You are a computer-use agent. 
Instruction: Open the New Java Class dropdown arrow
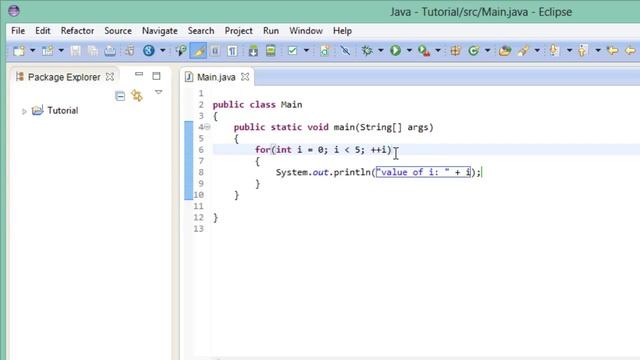[487, 51]
